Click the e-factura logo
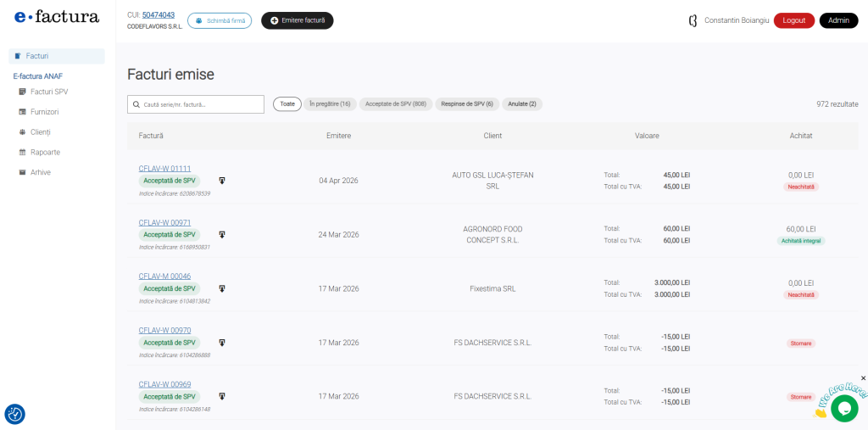 (x=57, y=17)
